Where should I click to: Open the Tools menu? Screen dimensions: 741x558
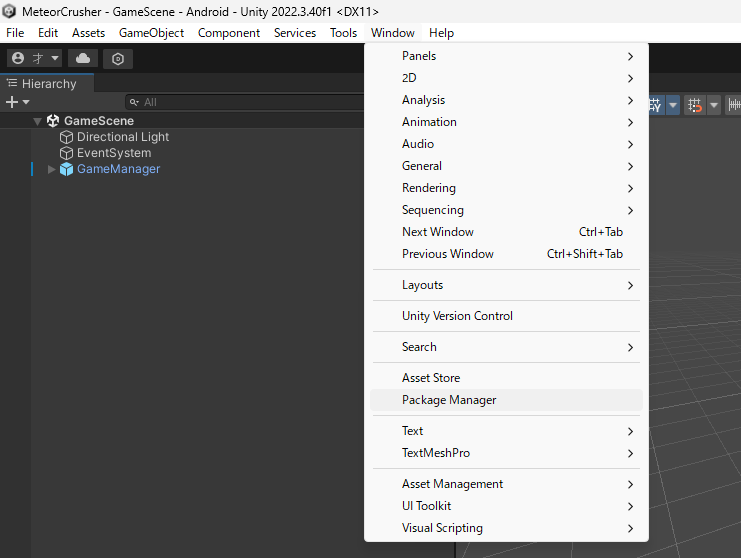pos(343,33)
